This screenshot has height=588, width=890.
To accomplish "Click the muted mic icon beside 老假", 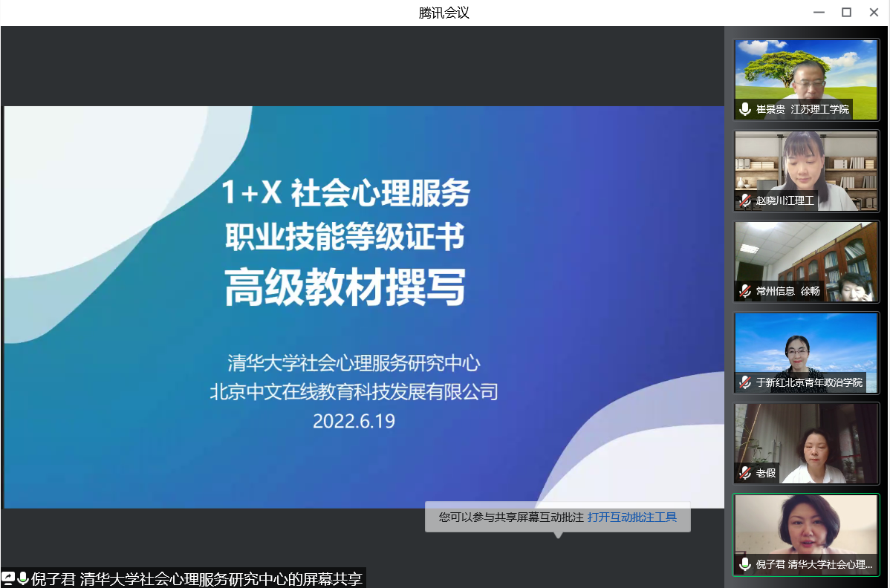I will click(744, 473).
